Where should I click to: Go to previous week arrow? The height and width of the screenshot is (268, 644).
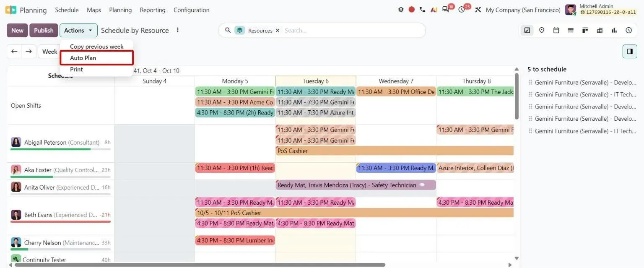[x=14, y=51]
